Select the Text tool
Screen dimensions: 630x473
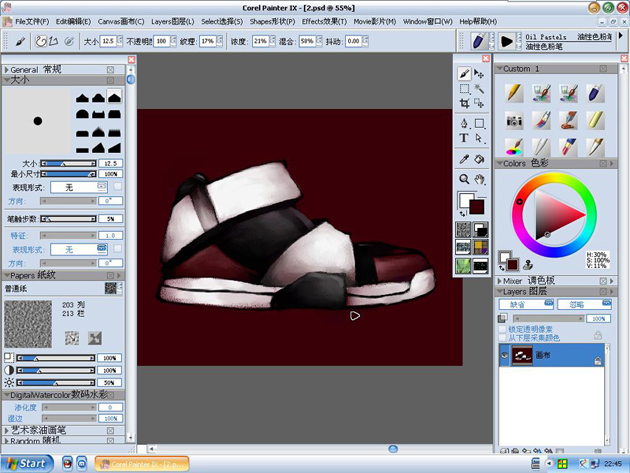[464, 138]
